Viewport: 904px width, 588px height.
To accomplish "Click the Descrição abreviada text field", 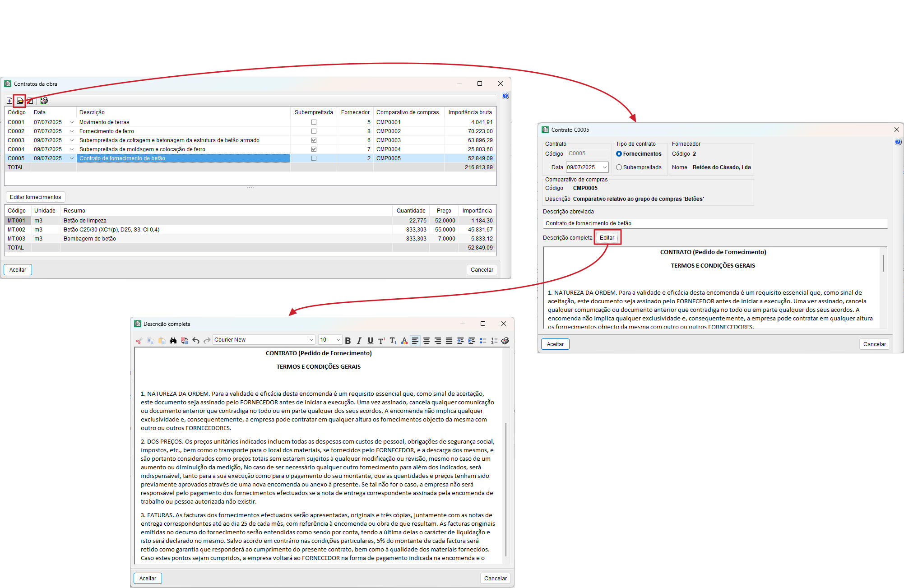I will click(x=714, y=223).
